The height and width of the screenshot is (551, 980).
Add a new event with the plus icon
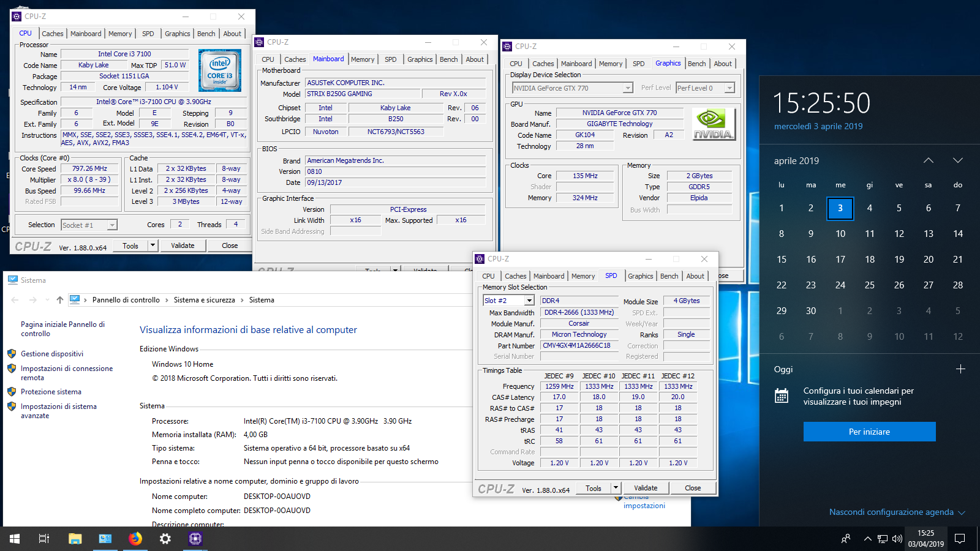coord(960,369)
